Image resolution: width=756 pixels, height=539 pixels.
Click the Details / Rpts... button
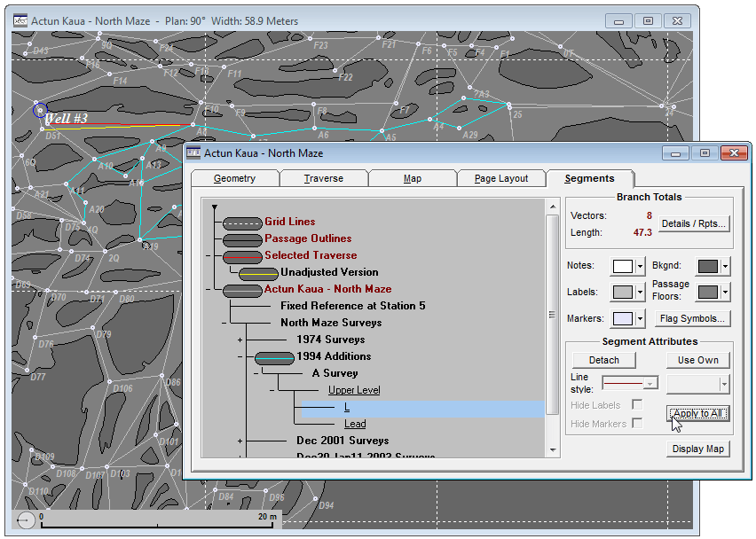coord(693,224)
